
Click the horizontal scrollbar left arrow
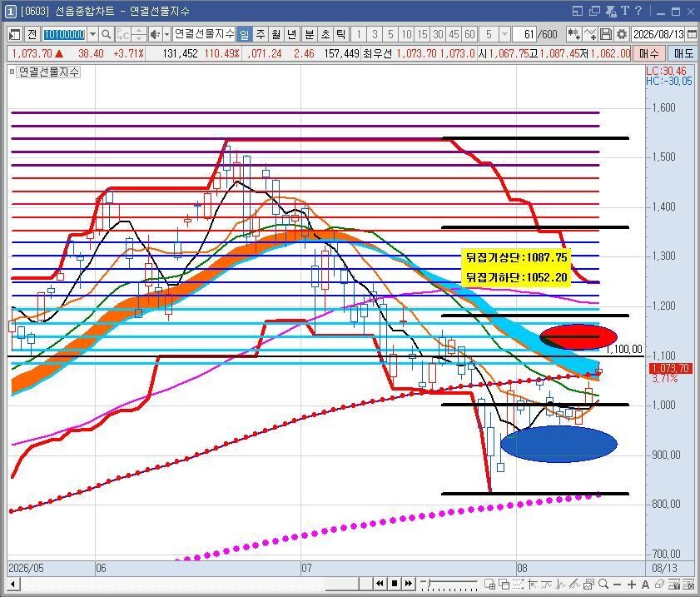click(x=13, y=584)
